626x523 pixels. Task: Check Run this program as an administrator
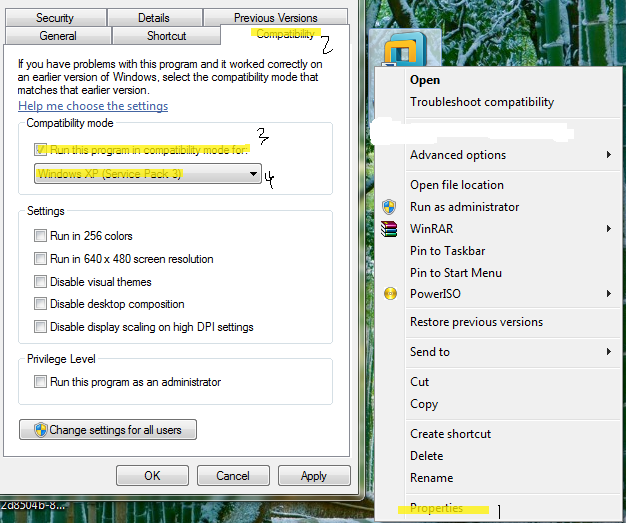tap(40, 382)
